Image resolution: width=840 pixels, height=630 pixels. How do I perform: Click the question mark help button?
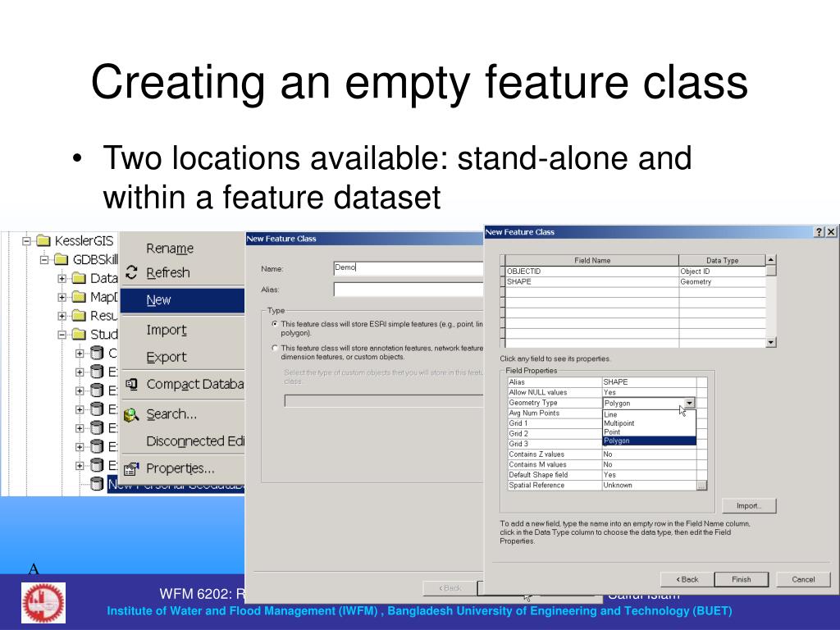pyautogui.click(x=819, y=232)
